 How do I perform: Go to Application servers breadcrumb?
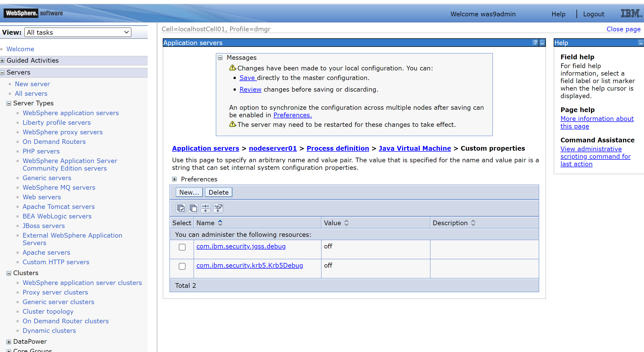pos(206,148)
